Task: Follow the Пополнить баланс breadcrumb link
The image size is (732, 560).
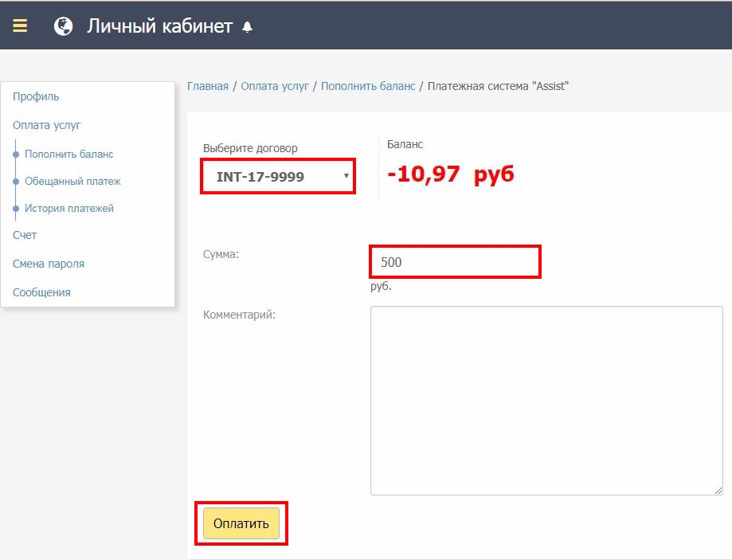Action: (x=368, y=86)
